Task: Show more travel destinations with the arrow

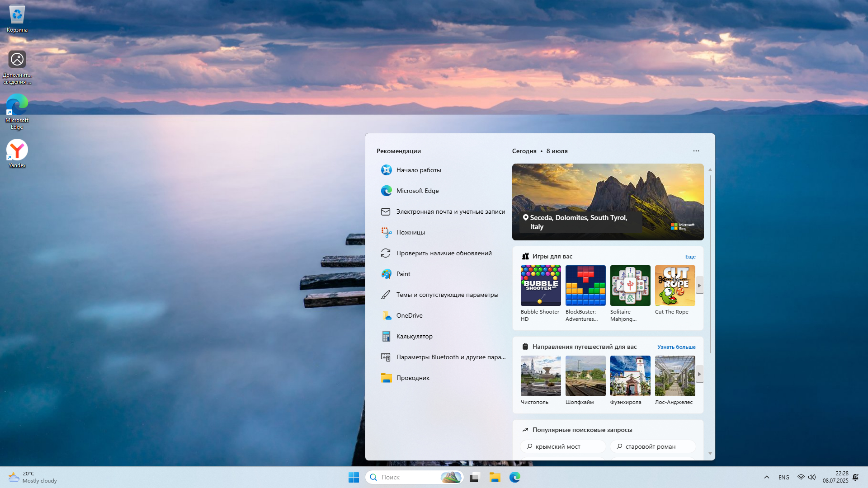Action: tap(699, 374)
